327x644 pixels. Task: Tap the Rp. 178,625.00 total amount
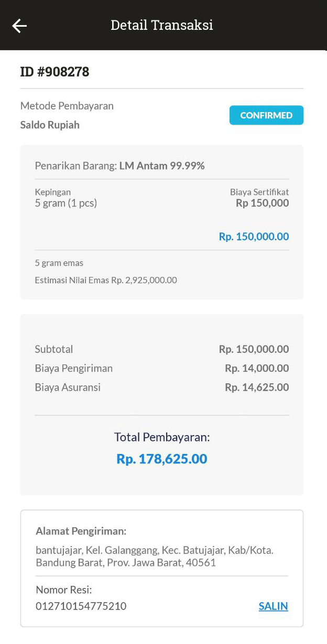click(x=162, y=459)
